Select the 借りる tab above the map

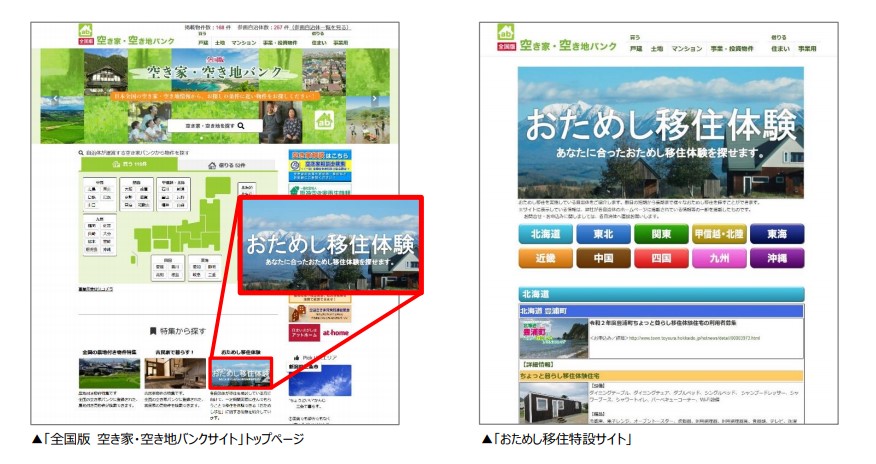point(227,165)
